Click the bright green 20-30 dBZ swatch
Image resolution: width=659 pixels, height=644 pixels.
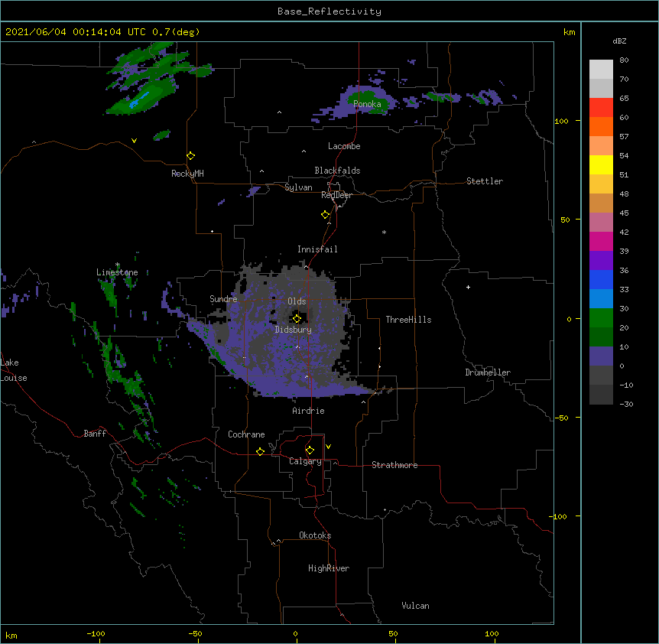tap(601, 318)
